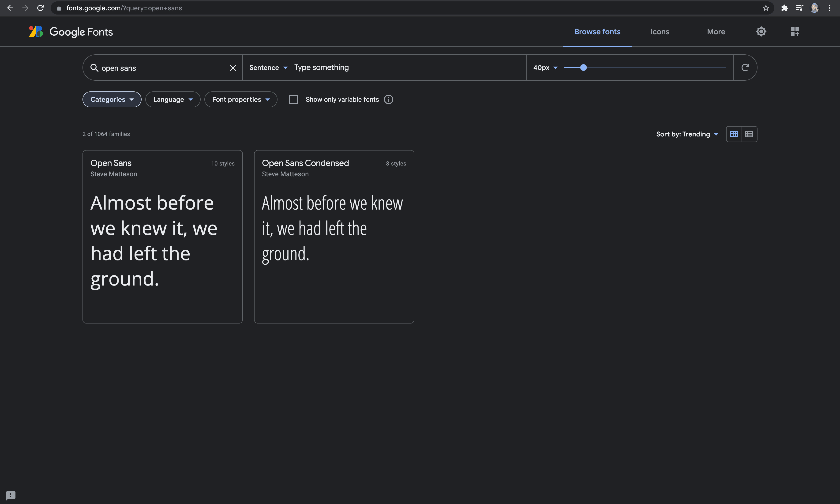Expand the Font properties filter

coord(241,99)
